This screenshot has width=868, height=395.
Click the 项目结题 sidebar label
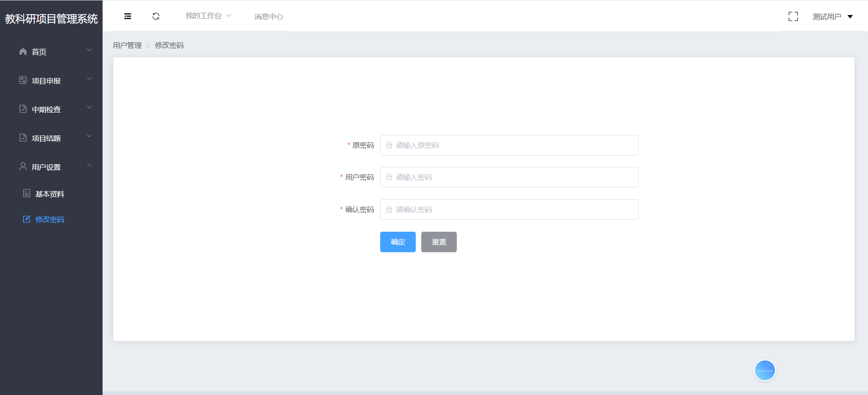click(46, 138)
